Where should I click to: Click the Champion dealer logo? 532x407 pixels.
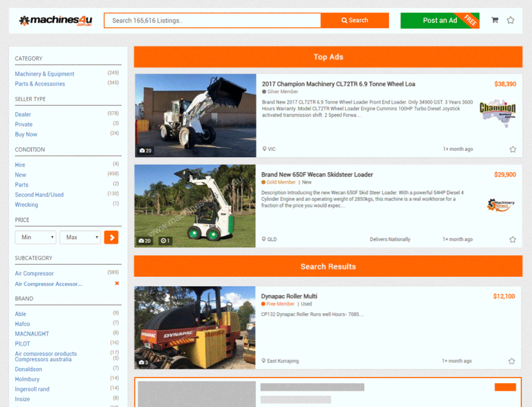coord(498,113)
